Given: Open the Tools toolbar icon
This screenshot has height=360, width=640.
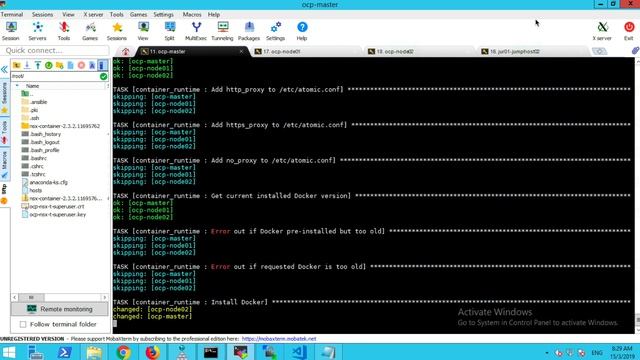Looking at the screenshot, I should [x=64, y=31].
